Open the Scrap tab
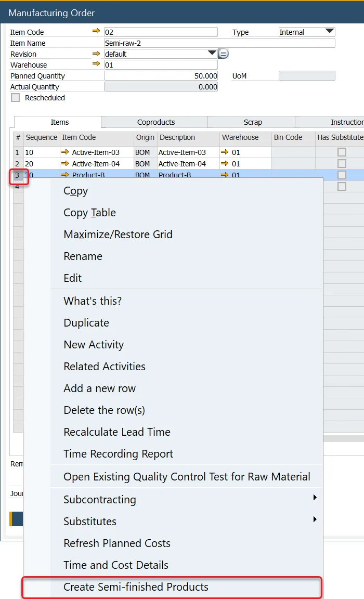Image resolution: width=364 pixels, height=599 pixels. click(x=253, y=122)
